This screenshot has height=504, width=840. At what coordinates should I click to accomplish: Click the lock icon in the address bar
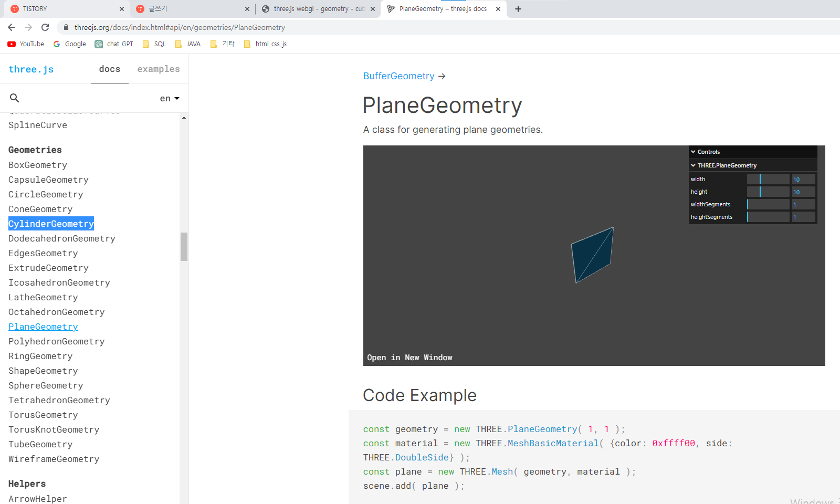point(66,27)
